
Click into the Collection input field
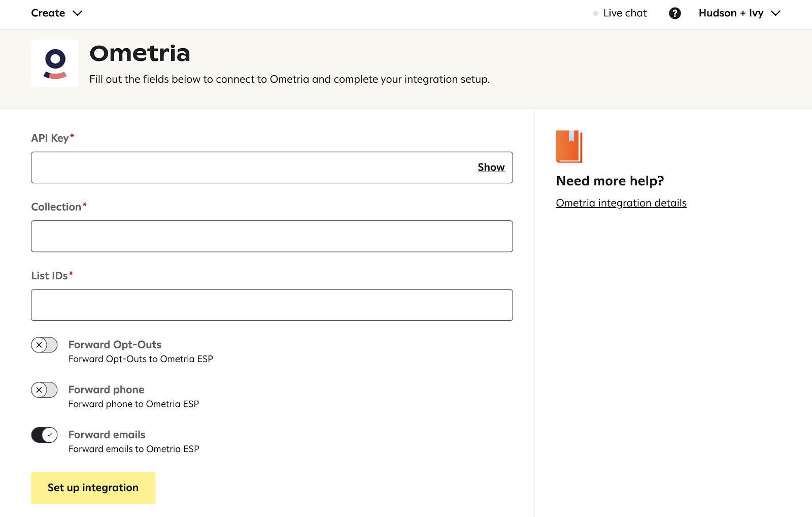tap(272, 236)
